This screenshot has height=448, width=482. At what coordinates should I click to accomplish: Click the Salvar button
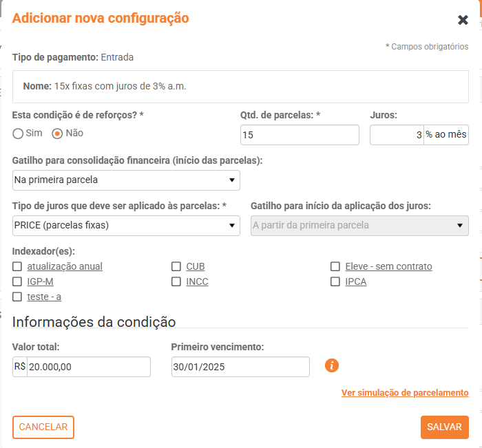pos(444,427)
